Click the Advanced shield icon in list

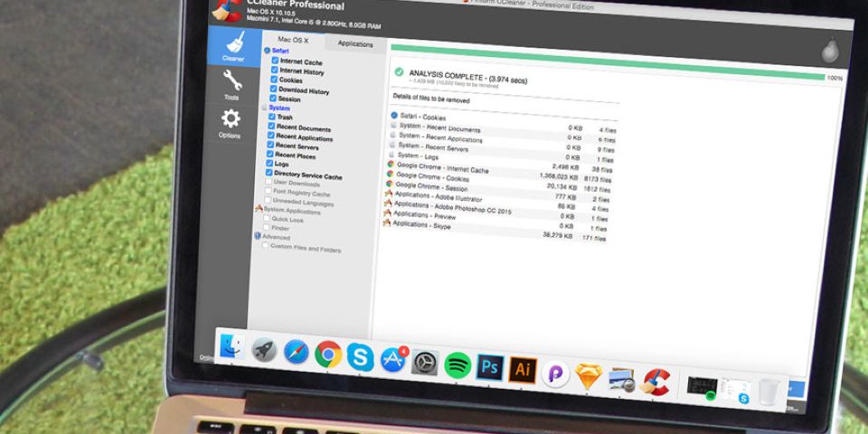(x=258, y=236)
